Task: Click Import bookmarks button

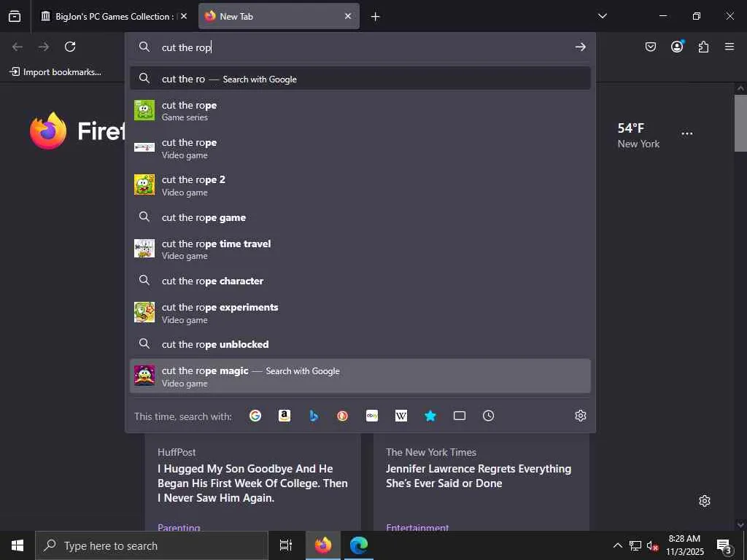Action: point(55,72)
